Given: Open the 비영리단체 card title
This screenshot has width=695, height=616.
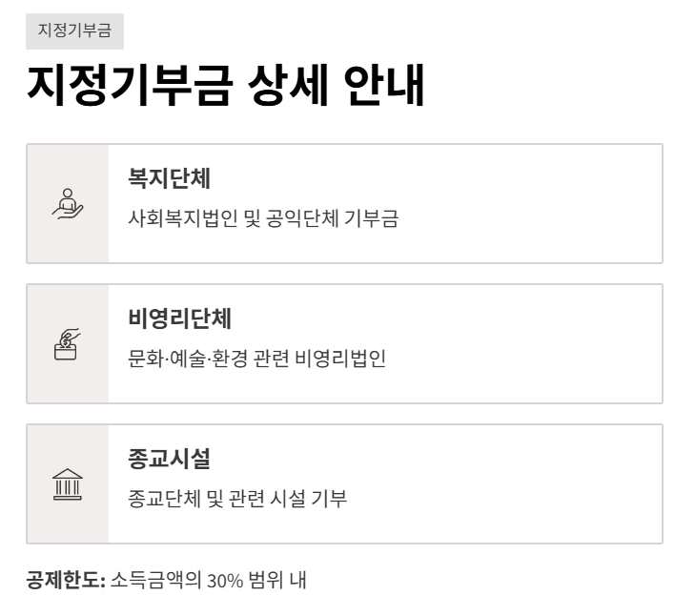Looking at the screenshot, I should [179, 318].
